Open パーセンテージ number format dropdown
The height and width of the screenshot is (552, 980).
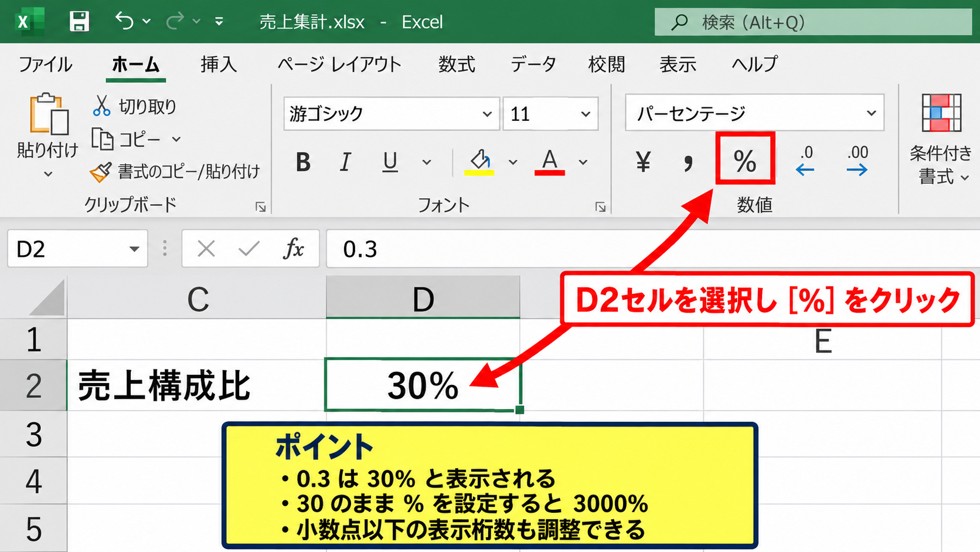tap(871, 113)
